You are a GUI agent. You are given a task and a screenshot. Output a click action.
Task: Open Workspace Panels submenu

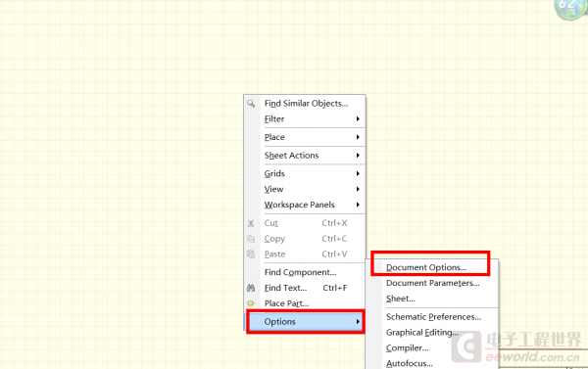tap(305, 205)
